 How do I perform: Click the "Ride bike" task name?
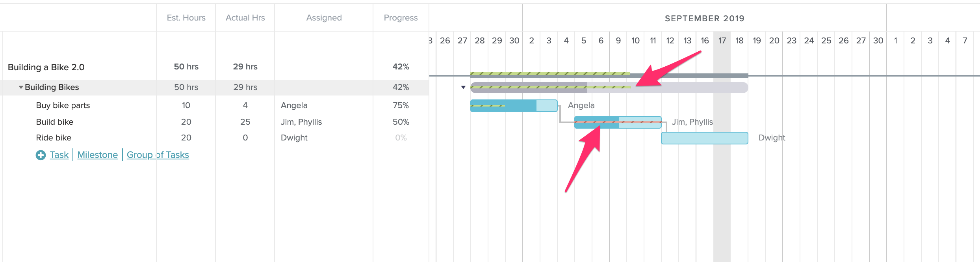(x=54, y=138)
